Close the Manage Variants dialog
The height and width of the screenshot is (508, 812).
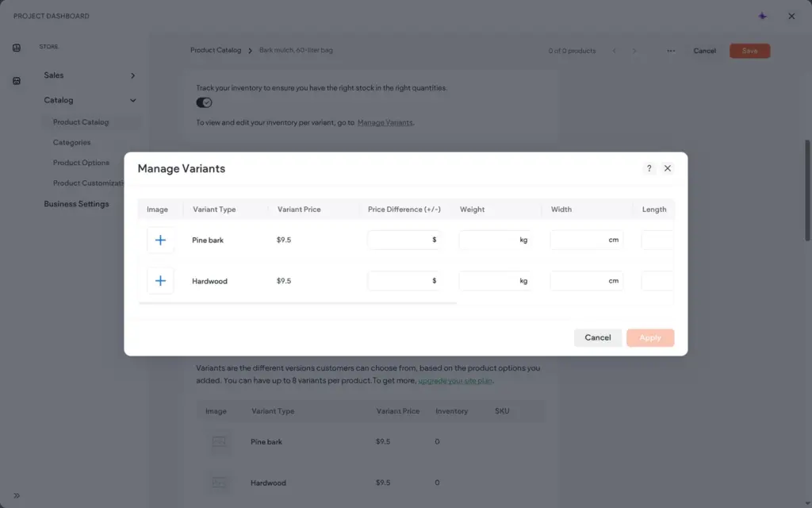click(668, 168)
